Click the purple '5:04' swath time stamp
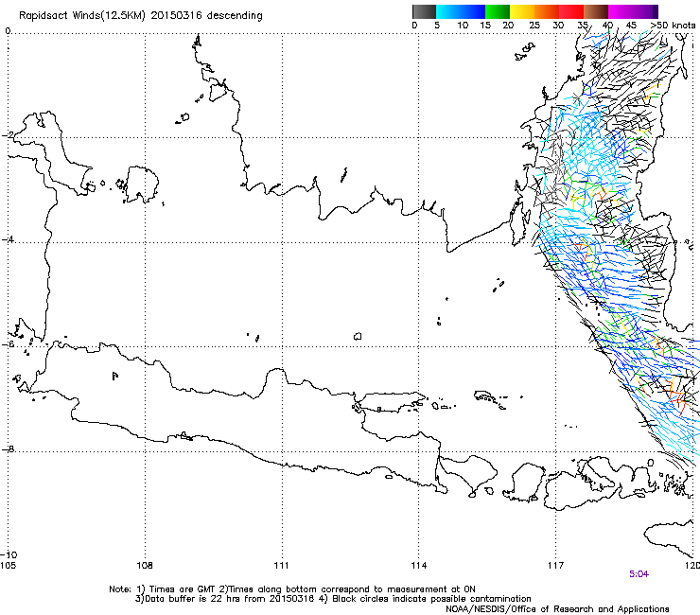 click(639, 574)
